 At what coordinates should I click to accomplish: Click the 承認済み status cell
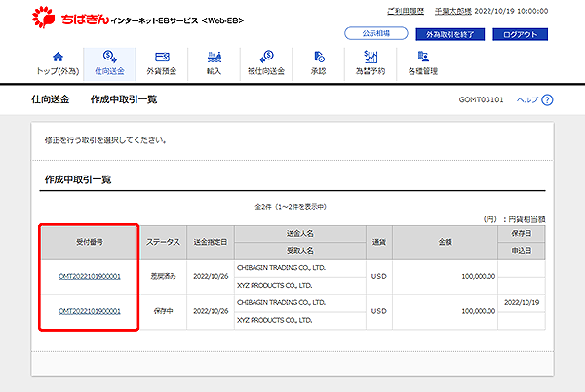pos(163,276)
